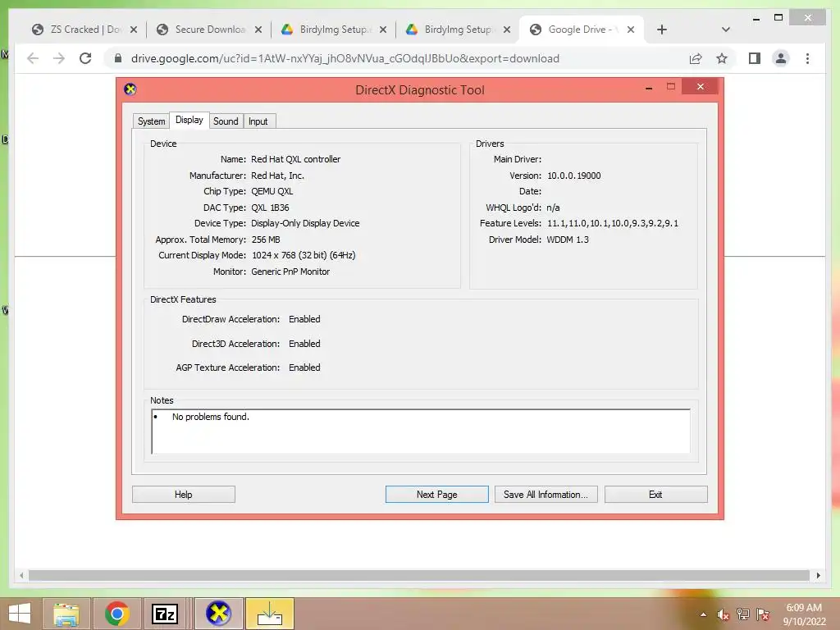This screenshot has height=630, width=840.
Task: Launch 7-Zip from the taskbar
Action: tap(165, 614)
